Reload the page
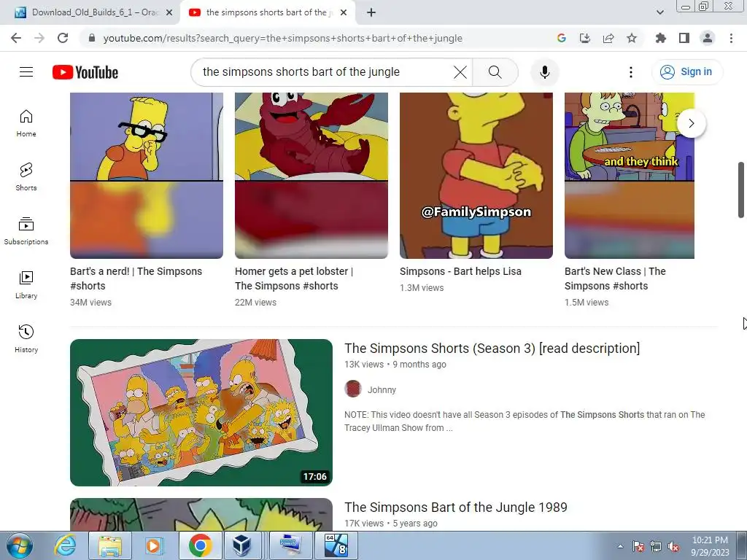The height and width of the screenshot is (560, 747). pyautogui.click(x=63, y=38)
